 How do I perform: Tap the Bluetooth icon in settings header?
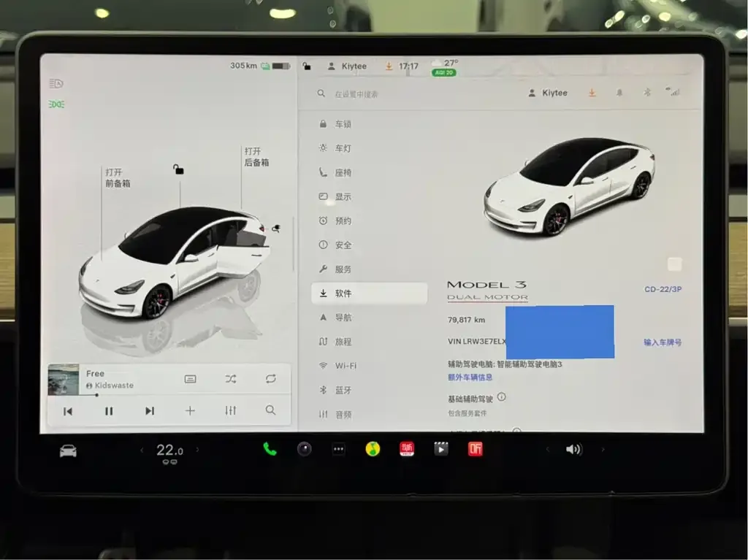647,92
